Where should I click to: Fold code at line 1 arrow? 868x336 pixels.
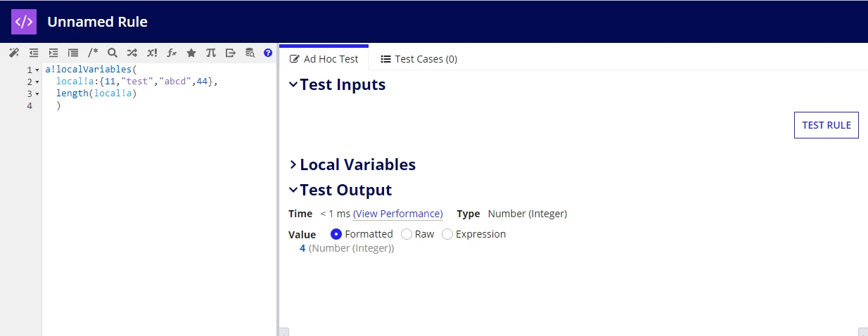[x=37, y=70]
